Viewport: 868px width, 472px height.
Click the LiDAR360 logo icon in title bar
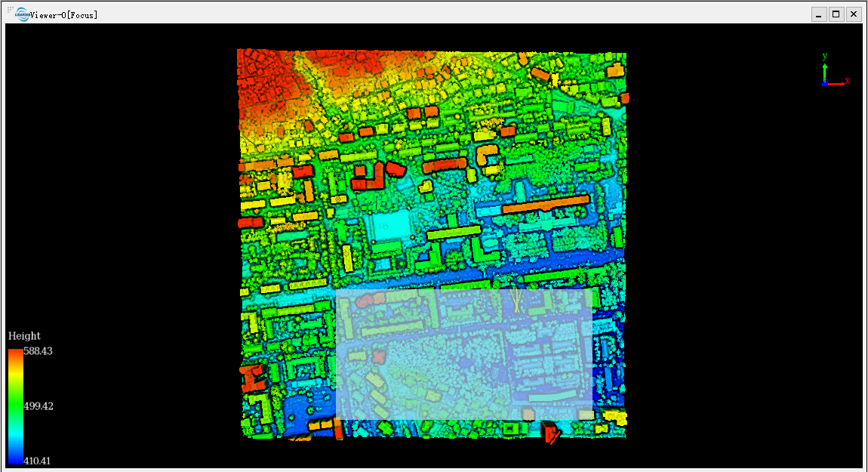(23, 14)
